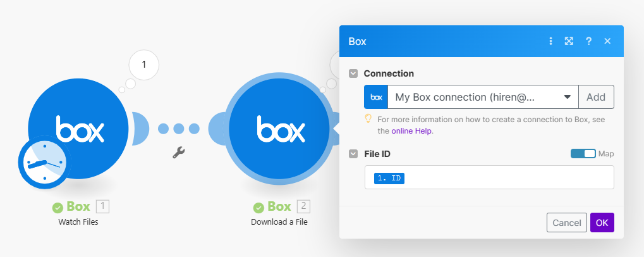Click into the File ID input field
This screenshot has width=644, height=257.
click(489, 177)
